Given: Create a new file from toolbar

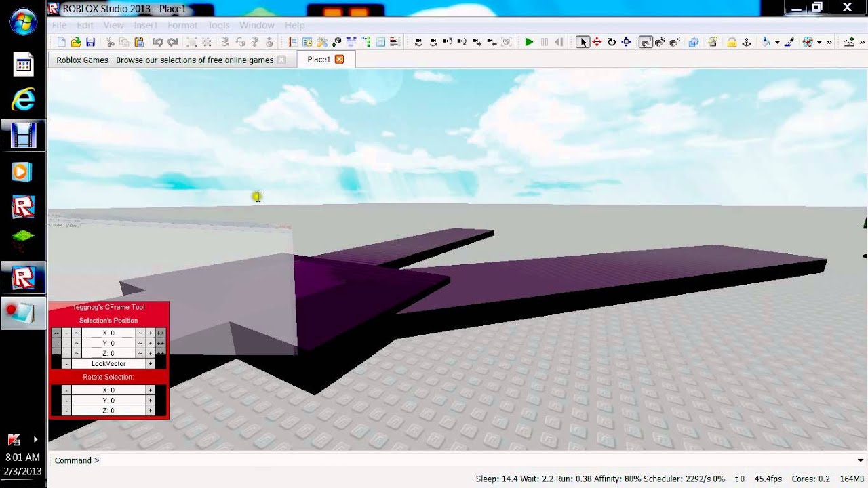Looking at the screenshot, I should [x=62, y=42].
